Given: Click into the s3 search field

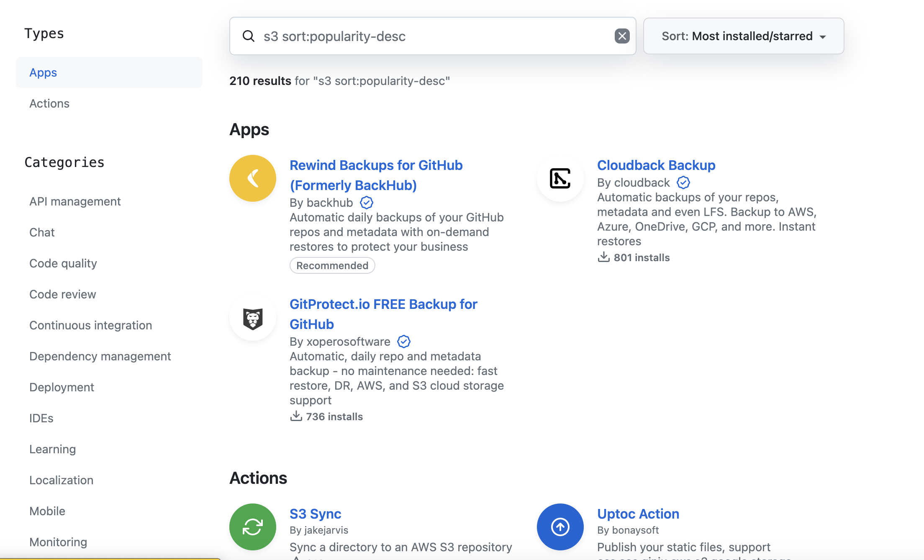Looking at the screenshot, I should point(433,36).
